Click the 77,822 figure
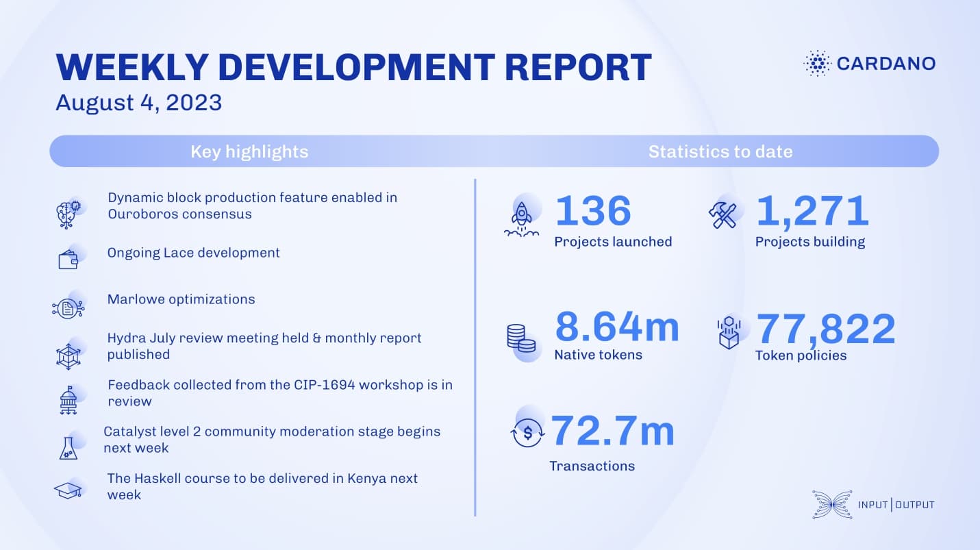Screen dimensions: 980x550 coord(825,329)
